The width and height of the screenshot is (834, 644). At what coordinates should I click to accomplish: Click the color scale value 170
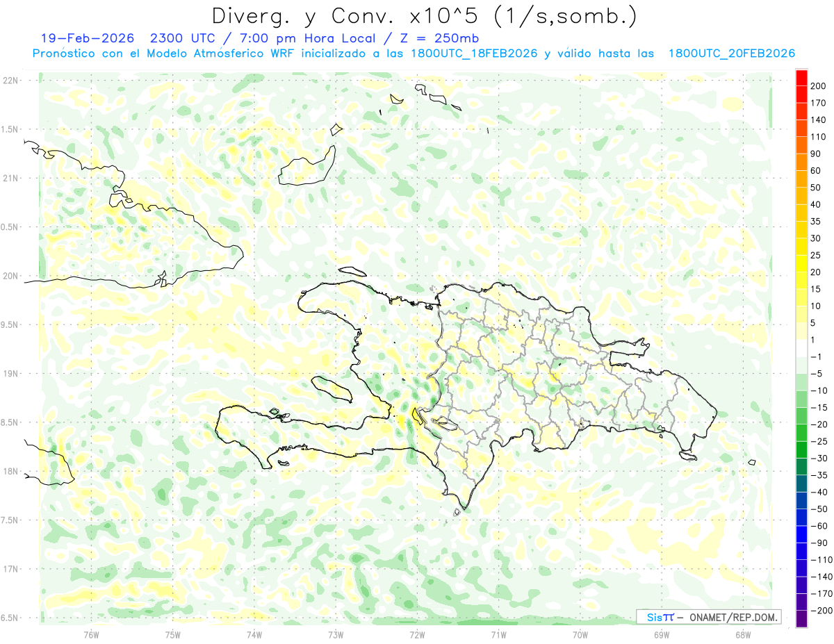tap(819, 103)
